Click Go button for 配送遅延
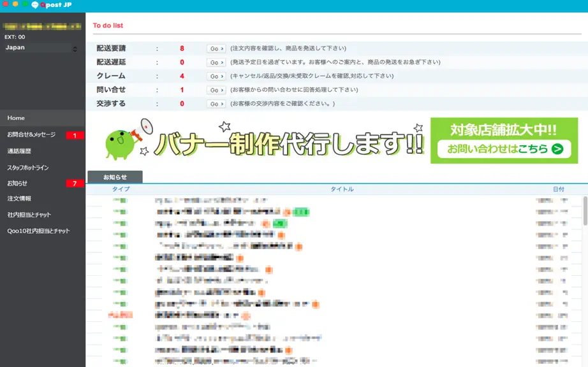588x367 pixels. coord(216,62)
